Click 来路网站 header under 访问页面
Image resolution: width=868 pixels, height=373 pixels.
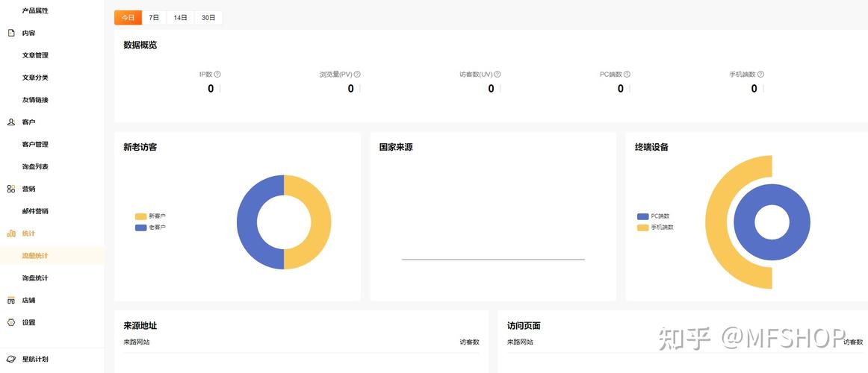(520, 342)
